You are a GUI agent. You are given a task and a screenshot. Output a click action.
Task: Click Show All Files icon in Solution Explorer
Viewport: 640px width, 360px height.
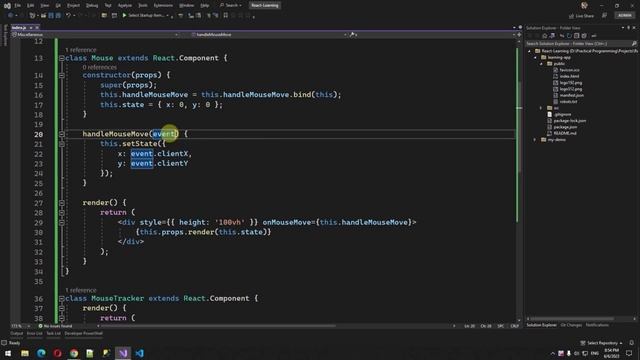(584, 36)
